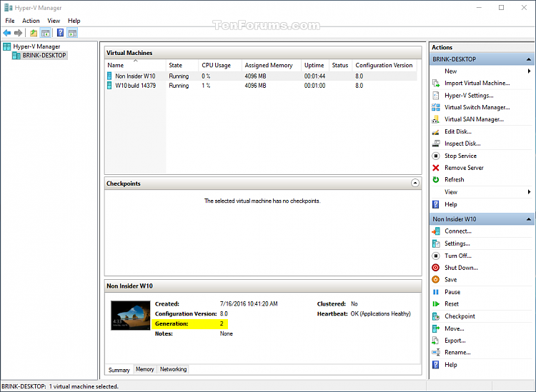Image resolution: width=536 pixels, height=392 pixels.
Task: Click the Checkpoint icon
Action: 436,316
